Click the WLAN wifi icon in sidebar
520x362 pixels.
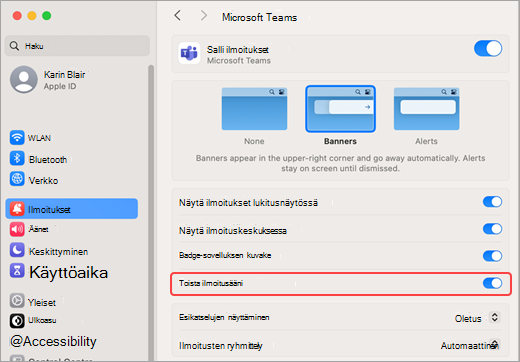point(17,138)
